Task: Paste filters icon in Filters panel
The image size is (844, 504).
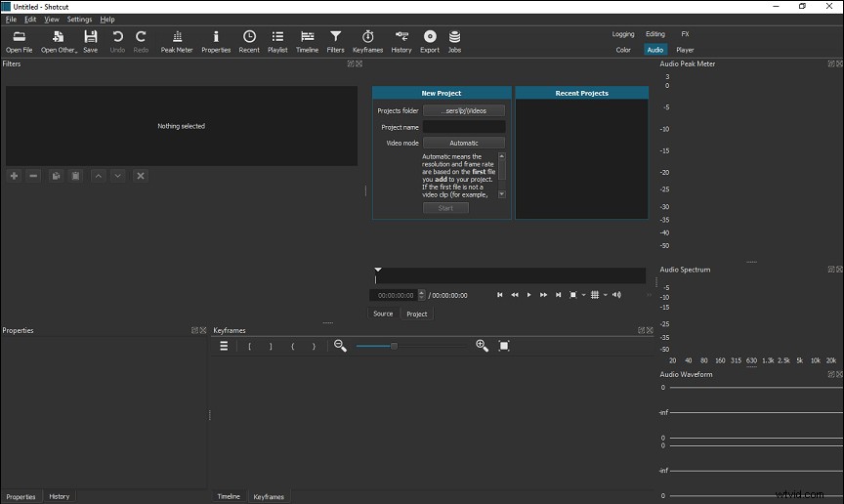Action: (75, 176)
